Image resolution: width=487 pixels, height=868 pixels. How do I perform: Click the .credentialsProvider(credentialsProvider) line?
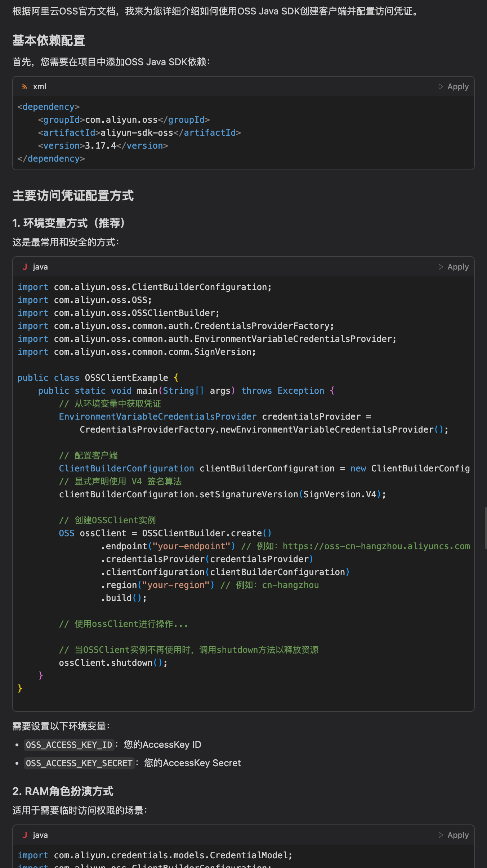[207, 559]
